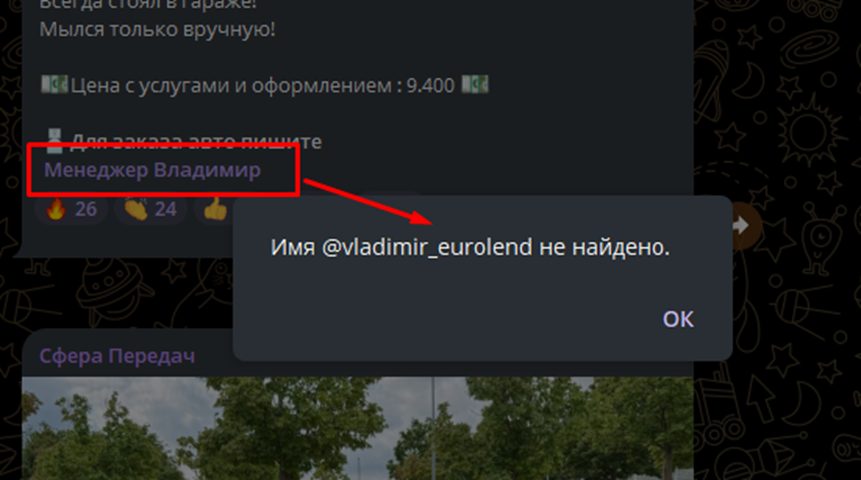Open the Менеджер Владимир link
Viewport: 861px width, 480px height.
click(x=152, y=170)
